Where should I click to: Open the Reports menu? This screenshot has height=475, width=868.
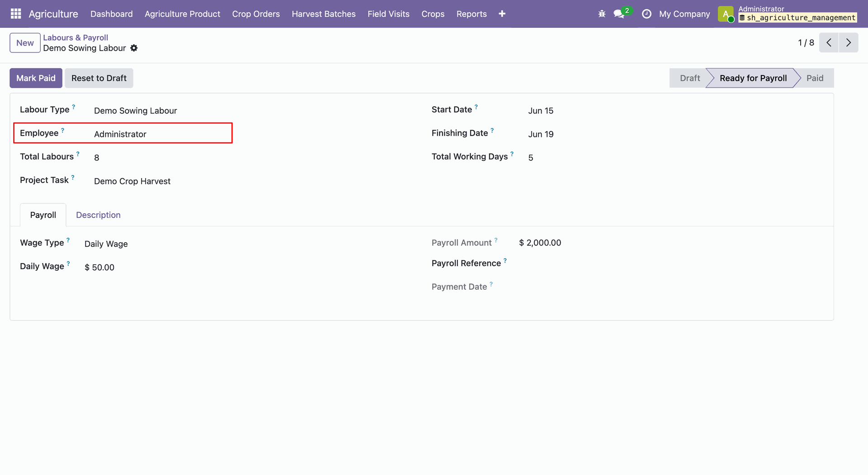472,14
